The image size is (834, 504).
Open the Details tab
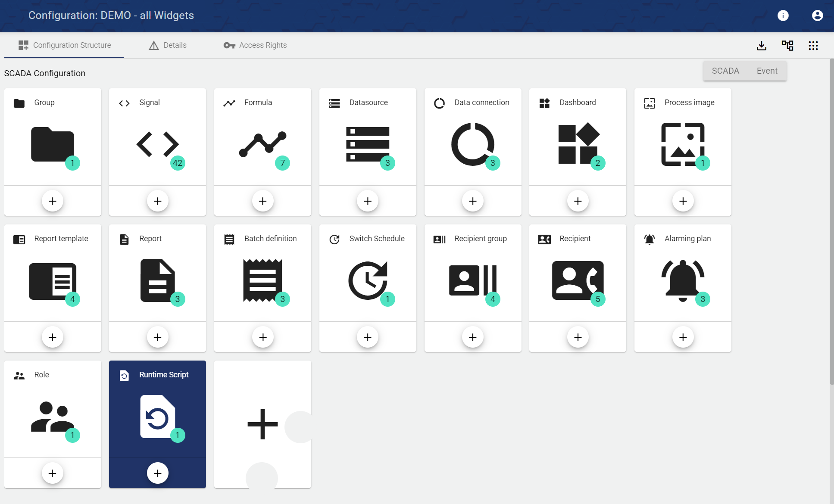pyautogui.click(x=168, y=45)
